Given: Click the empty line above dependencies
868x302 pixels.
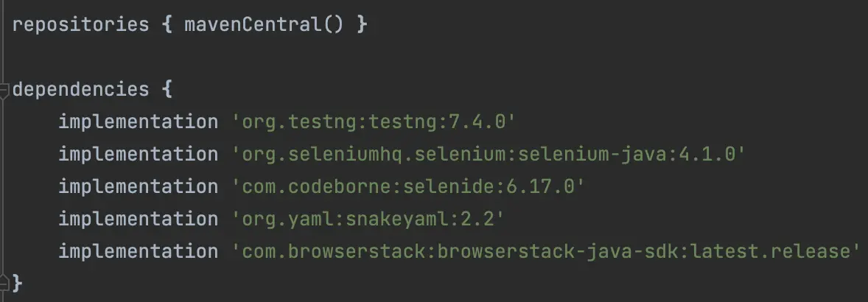Looking at the screenshot, I should click(x=221, y=57).
